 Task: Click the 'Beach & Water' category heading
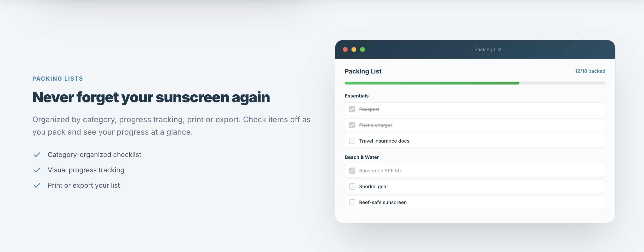tap(362, 157)
